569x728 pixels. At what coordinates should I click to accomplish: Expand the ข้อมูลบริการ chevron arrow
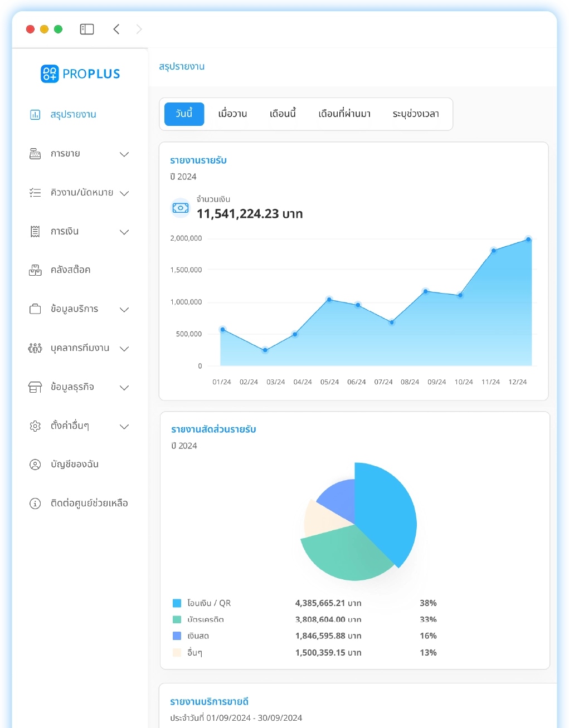pos(124,310)
